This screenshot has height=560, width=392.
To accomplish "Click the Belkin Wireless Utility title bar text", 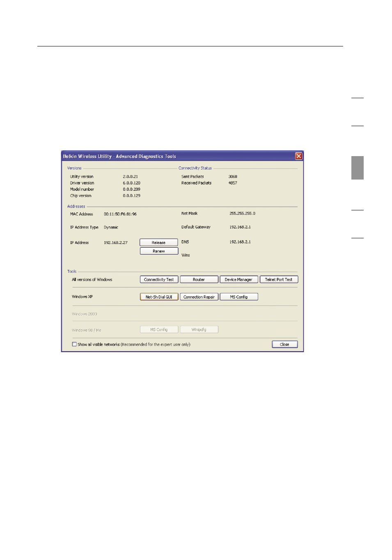I will [x=119, y=157].
